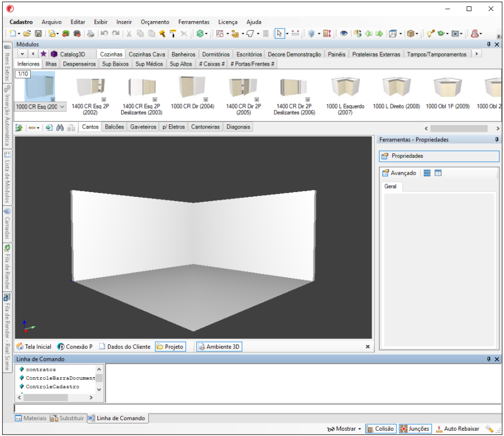
Task: Close the Módulos panel
Action: click(497, 44)
